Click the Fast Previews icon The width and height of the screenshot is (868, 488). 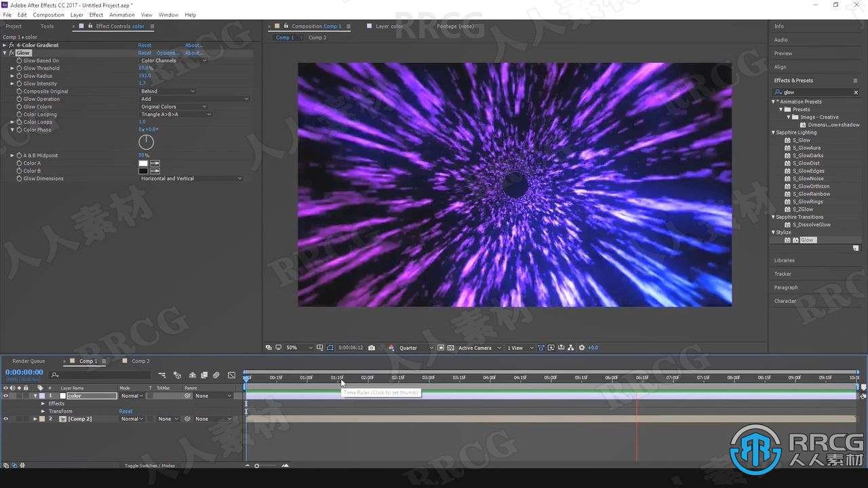pyautogui.click(x=551, y=348)
